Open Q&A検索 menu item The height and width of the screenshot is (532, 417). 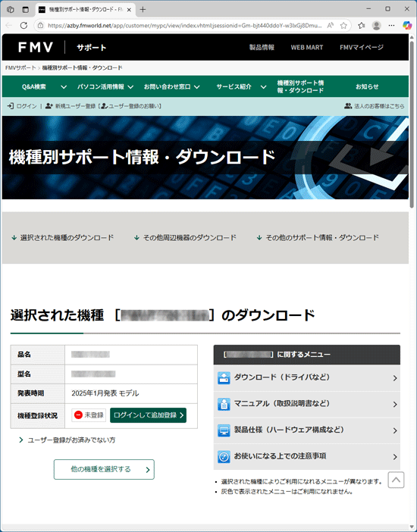34,87
